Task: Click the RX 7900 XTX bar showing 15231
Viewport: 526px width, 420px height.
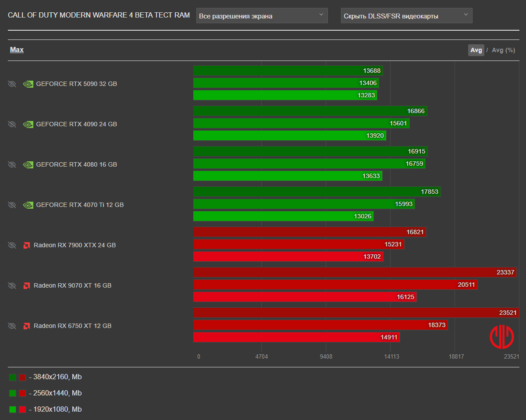Action: [x=299, y=244]
